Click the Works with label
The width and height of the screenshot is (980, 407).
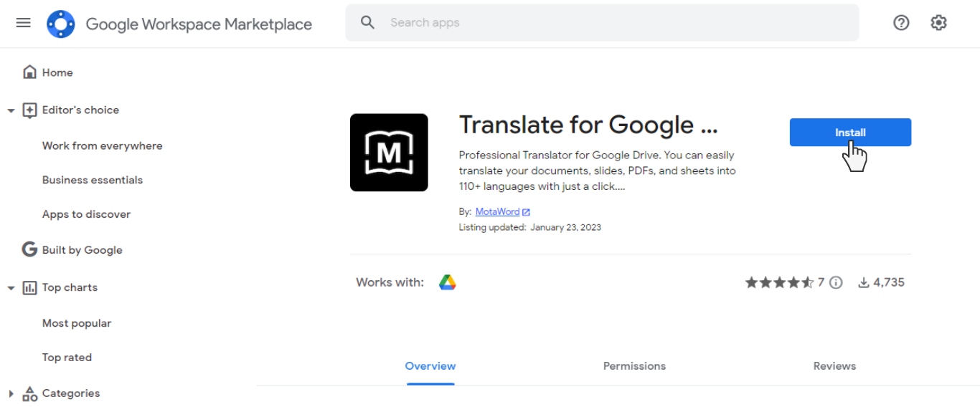click(x=390, y=282)
